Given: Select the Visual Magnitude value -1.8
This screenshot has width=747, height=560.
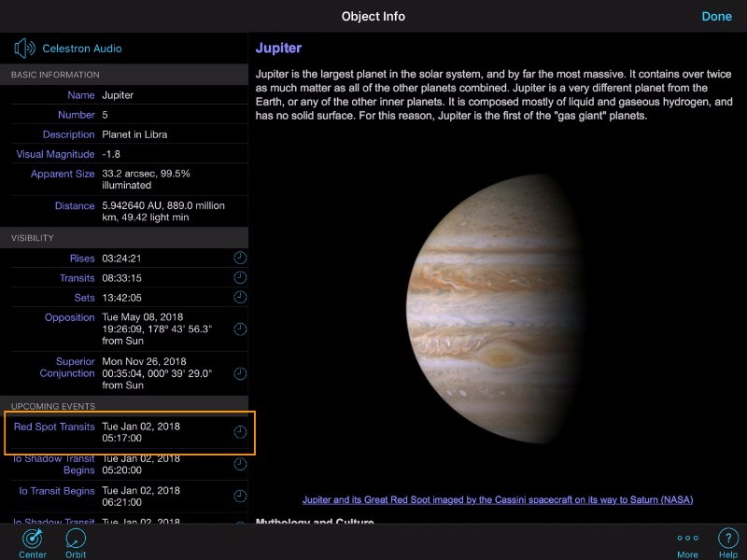Looking at the screenshot, I should pos(111,154).
